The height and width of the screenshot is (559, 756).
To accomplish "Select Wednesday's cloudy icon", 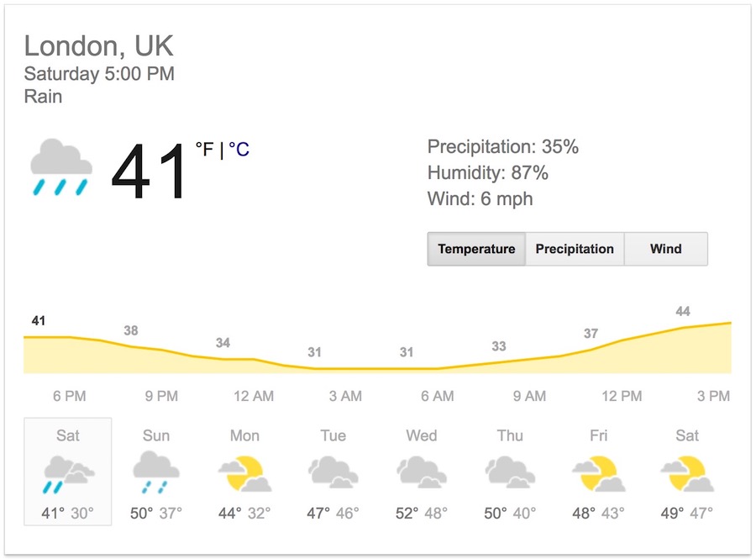I will click(x=422, y=472).
